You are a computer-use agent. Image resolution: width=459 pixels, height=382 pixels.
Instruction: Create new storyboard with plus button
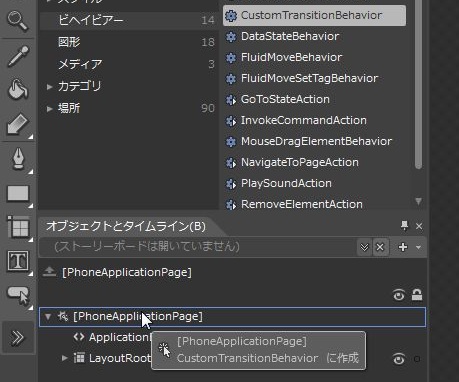pyautogui.click(x=403, y=247)
